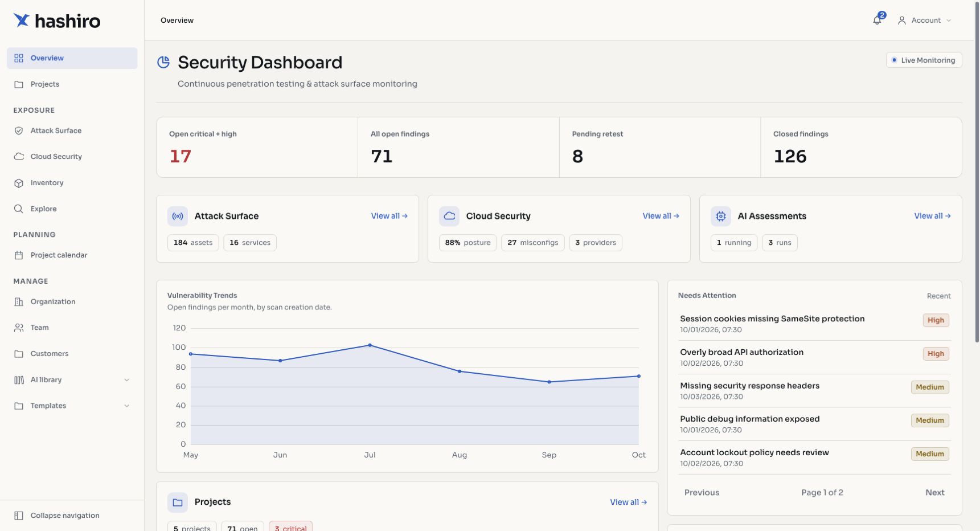Click the Templates folder icon
The width and height of the screenshot is (980, 531).
pyautogui.click(x=19, y=406)
